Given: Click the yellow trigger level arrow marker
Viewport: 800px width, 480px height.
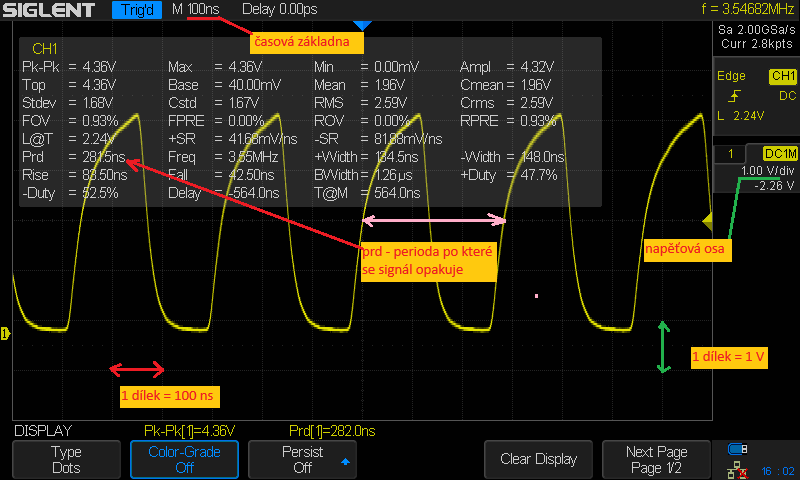Looking at the screenshot, I should 708,219.
